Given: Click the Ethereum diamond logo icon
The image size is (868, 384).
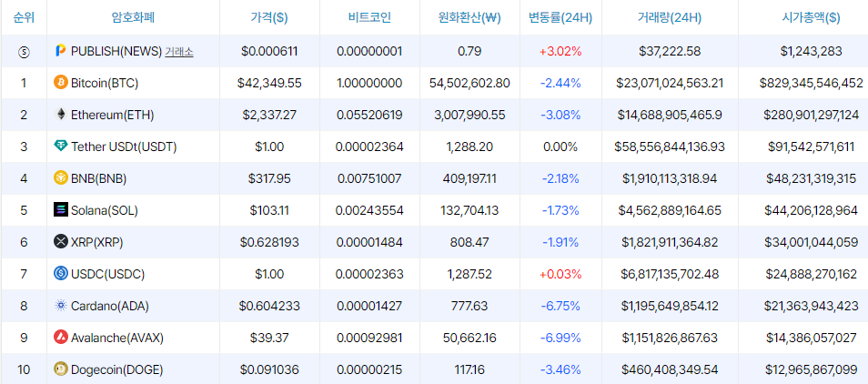Looking at the screenshot, I should [x=61, y=115].
